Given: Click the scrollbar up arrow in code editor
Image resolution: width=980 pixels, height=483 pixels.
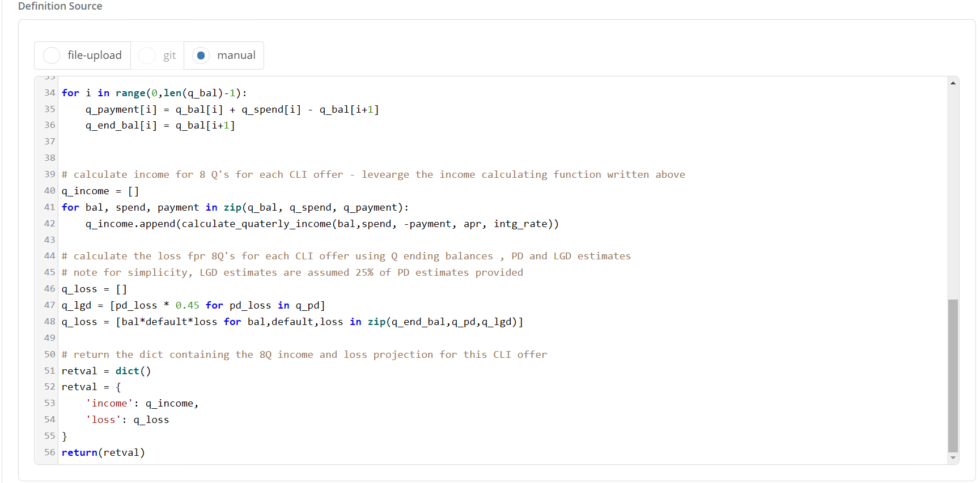Looking at the screenshot, I should coord(953,83).
